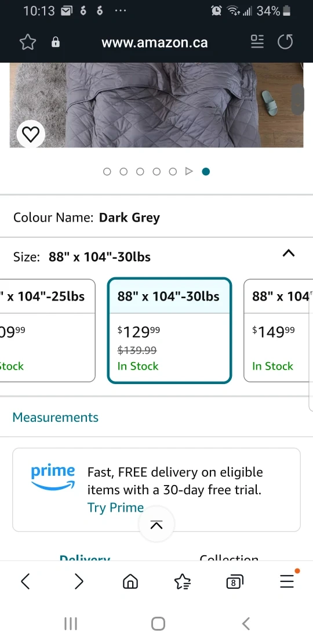Open browser hamburger menu with orange dot

(287, 580)
